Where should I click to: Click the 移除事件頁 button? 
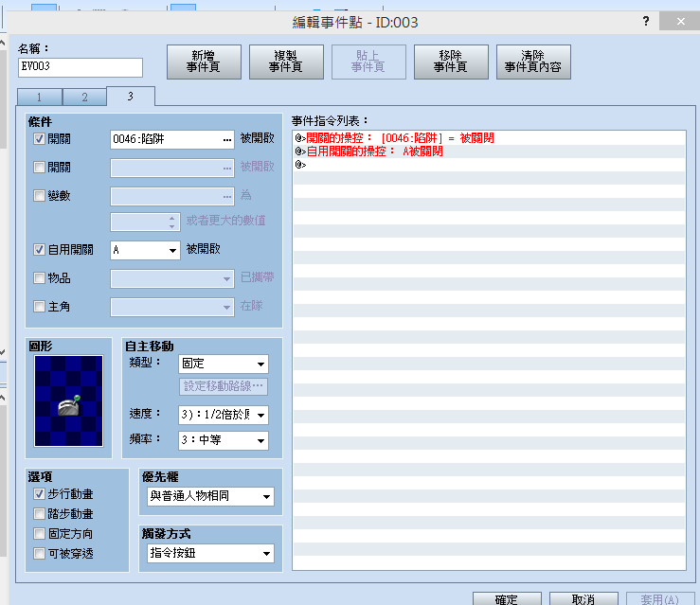[451, 62]
